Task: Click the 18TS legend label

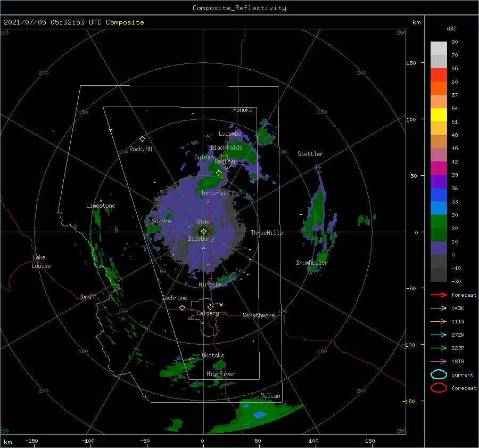Action: click(x=458, y=362)
